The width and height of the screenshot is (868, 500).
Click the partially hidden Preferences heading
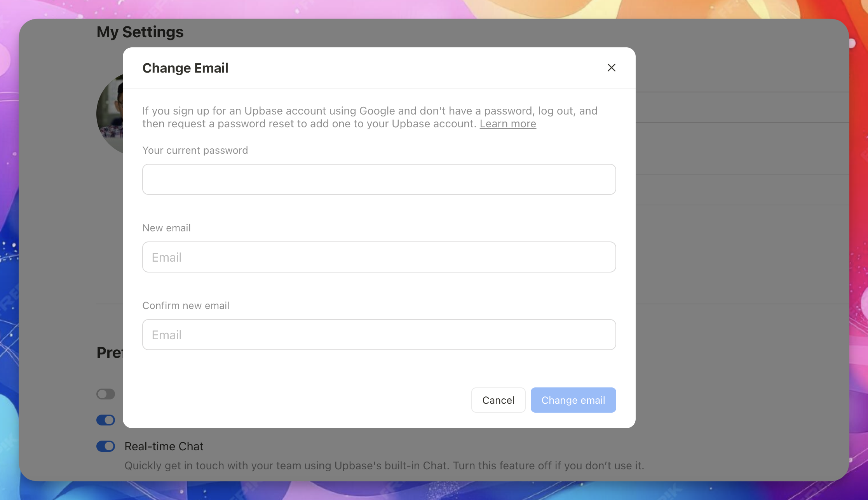tap(110, 352)
